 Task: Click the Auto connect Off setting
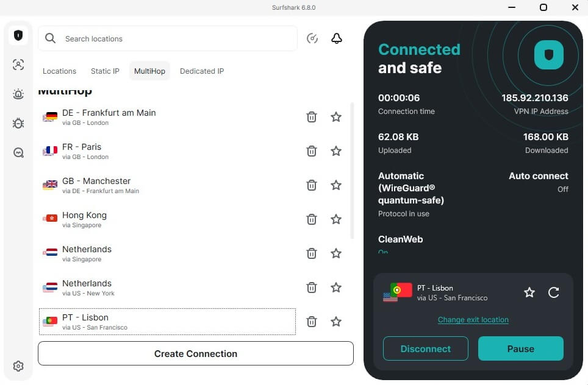pos(539,182)
